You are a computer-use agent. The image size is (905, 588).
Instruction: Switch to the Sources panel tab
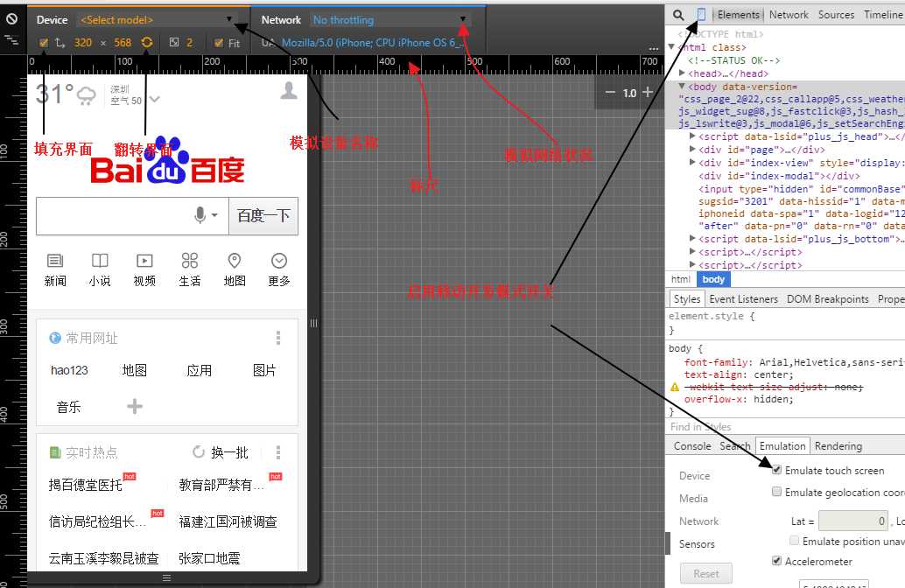(x=836, y=15)
